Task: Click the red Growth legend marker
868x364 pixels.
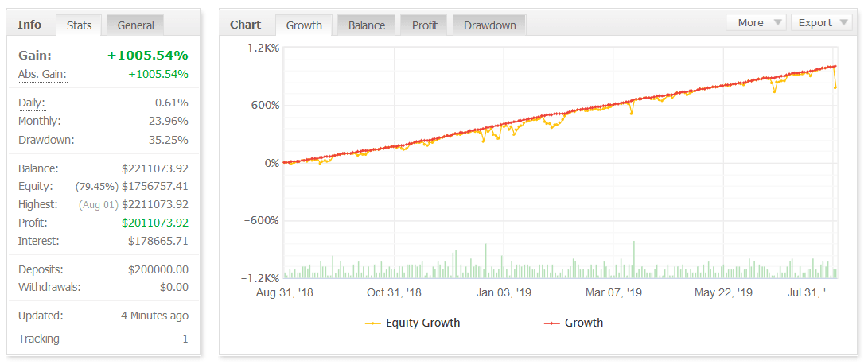Action: (551, 323)
